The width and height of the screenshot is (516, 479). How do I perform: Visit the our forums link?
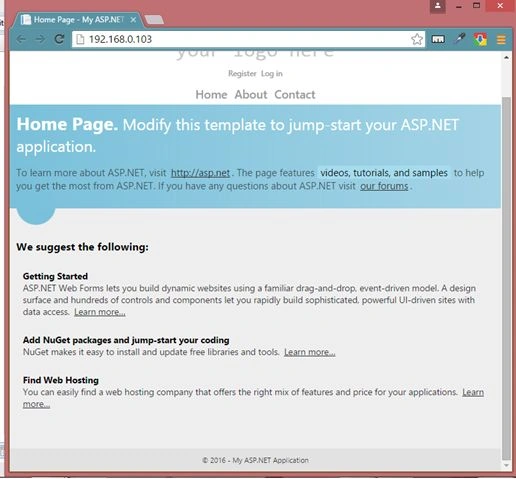384,186
